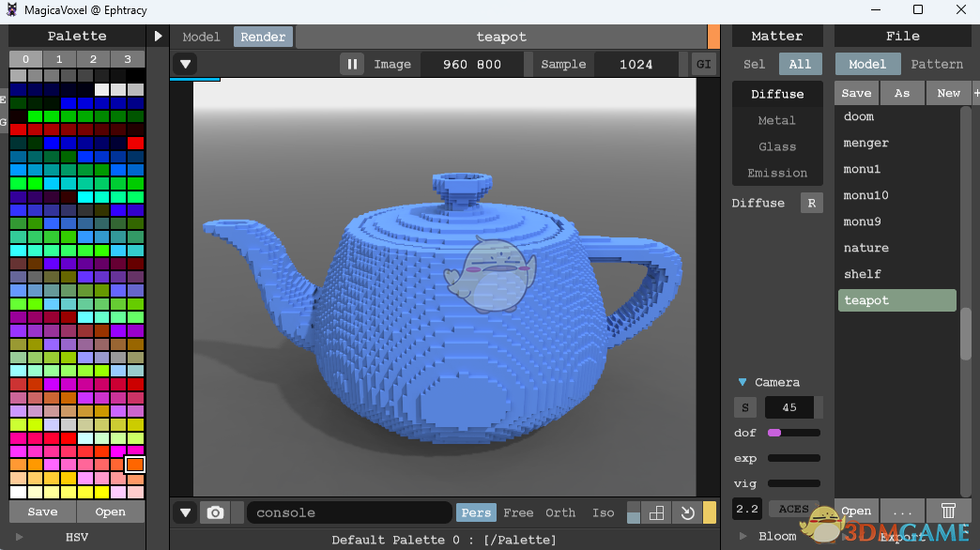Viewport: 980px width, 550px height.
Task: Save the palette with the Save button
Action: pos(41,512)
